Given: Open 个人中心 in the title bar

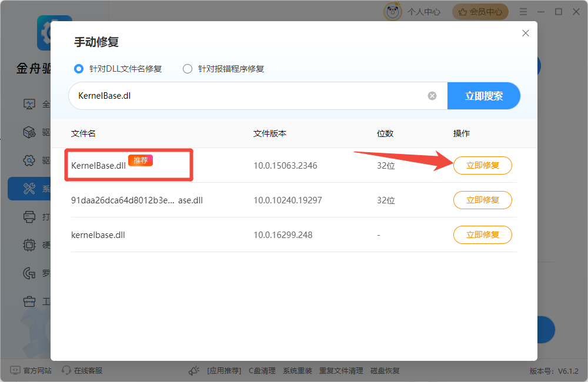Looking at the screenshot, I should tap(424, 12).
